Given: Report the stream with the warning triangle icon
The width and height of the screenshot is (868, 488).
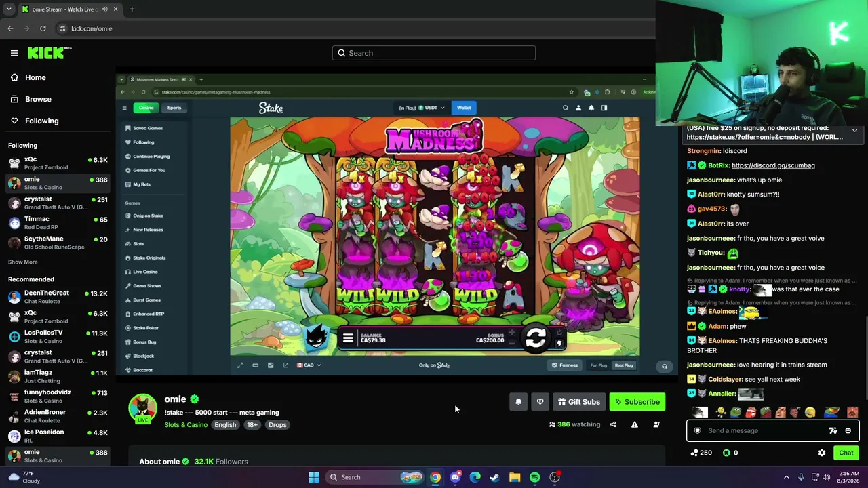Looking at the screenshot, I should [635, 424].
